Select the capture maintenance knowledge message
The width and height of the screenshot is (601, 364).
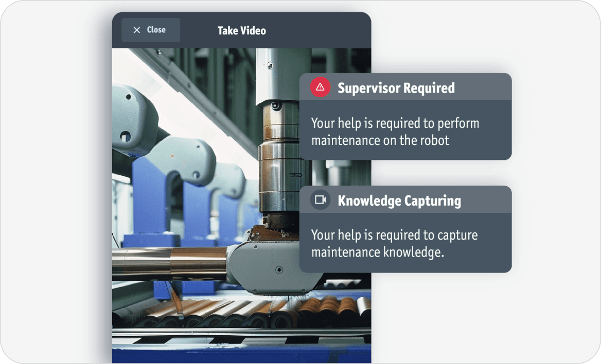coord(394,244)
